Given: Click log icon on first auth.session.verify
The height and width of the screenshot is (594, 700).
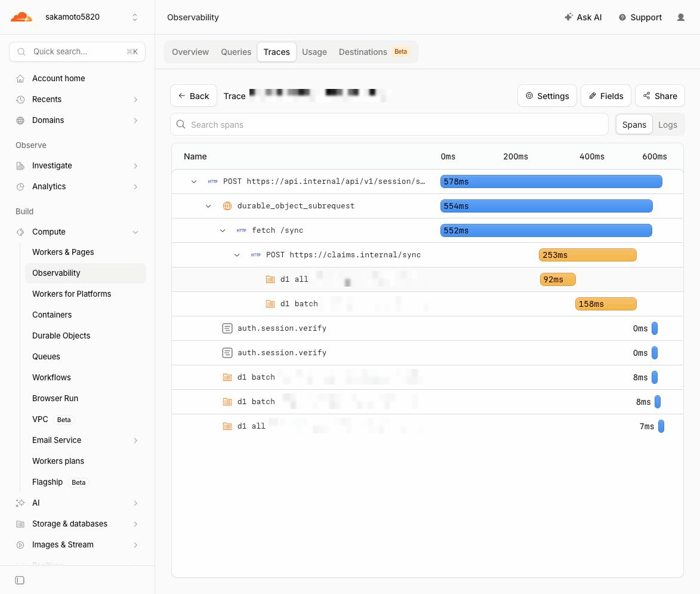Looking at the screenshot, I should click(x=227, y=329).
